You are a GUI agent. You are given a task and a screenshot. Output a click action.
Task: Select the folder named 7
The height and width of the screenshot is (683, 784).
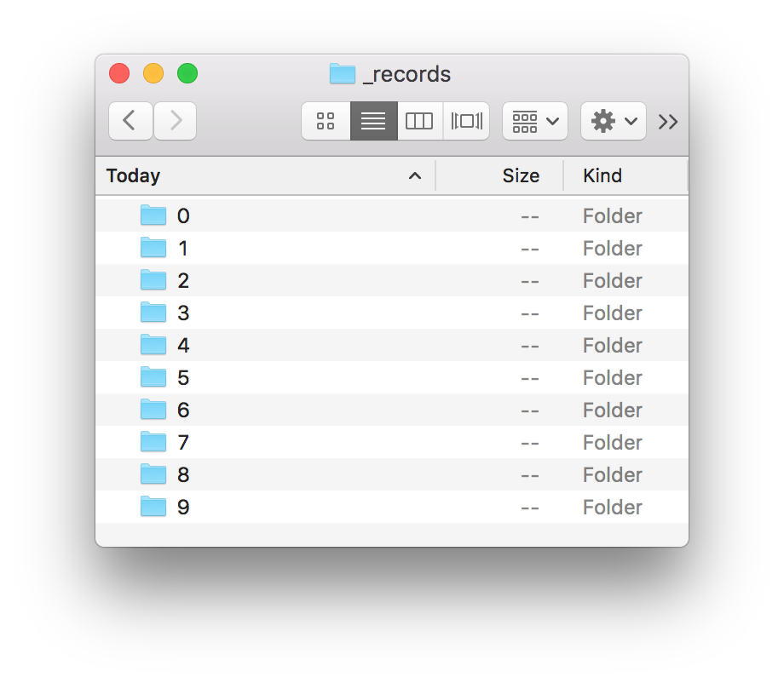(x=183, y=443)
